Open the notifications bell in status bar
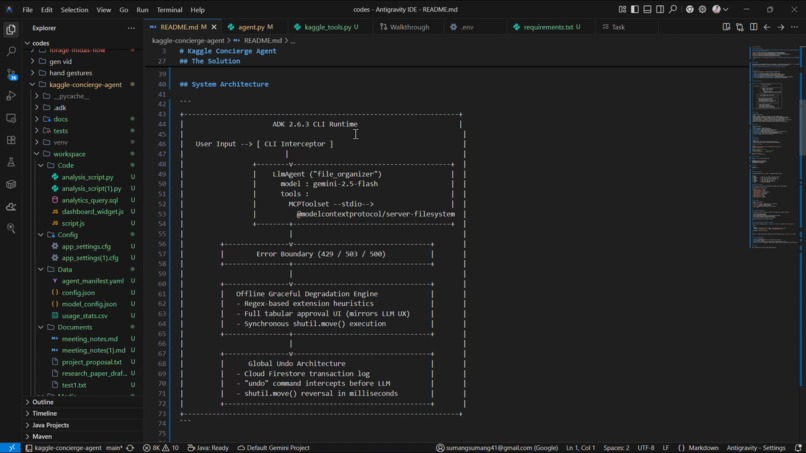Screen dimensions: 806x453 pos(798,448)
